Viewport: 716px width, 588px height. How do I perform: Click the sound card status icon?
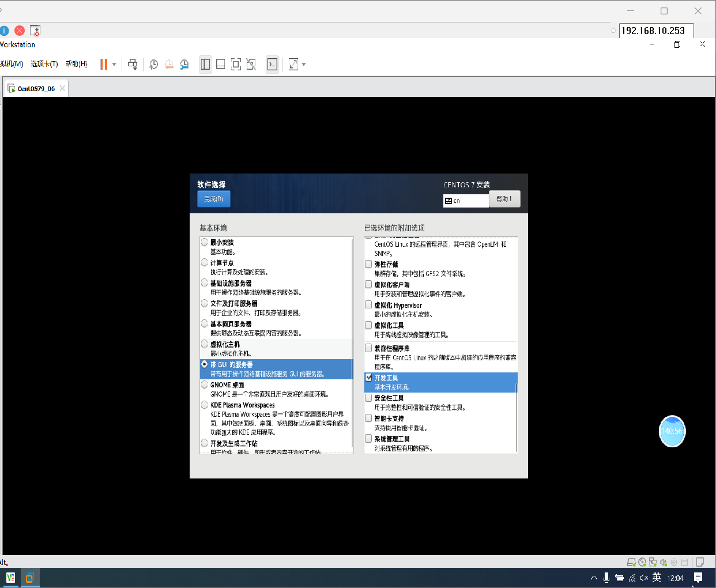pyautogui.click(x=664, y=562)
